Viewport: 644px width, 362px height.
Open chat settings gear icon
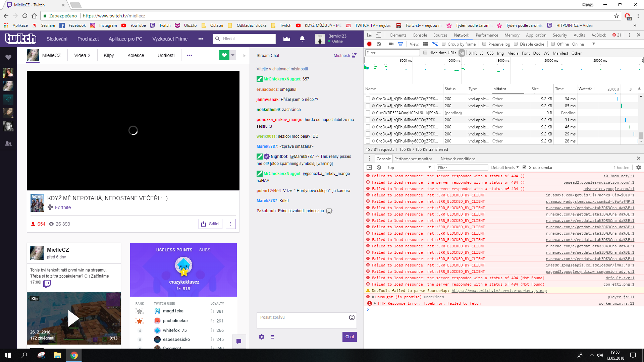(x=262, y=337)
